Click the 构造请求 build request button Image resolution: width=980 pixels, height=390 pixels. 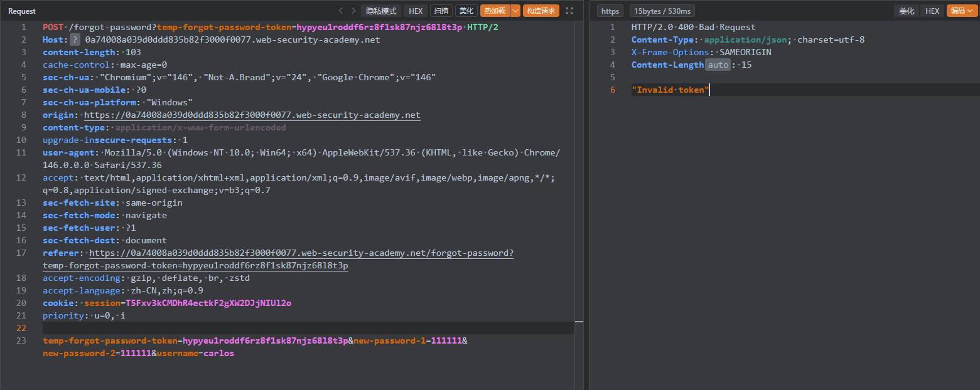[541, 11]
